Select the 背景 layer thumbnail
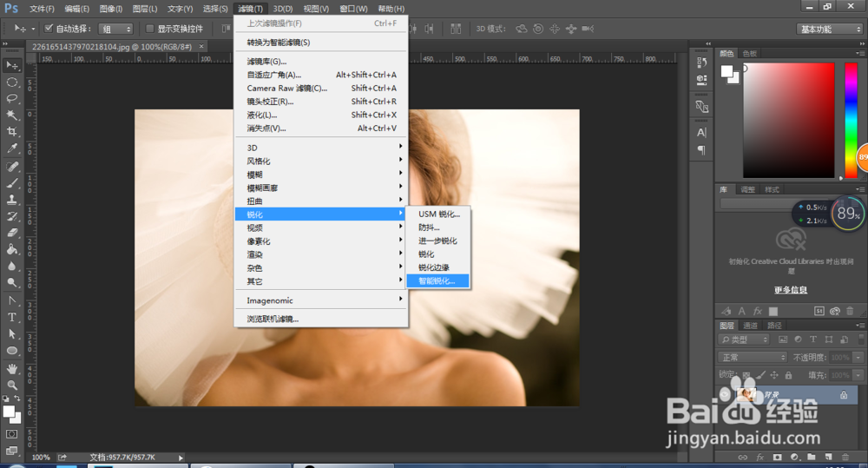The width and height of the screenshot is (868, 468). click(746, 395)
